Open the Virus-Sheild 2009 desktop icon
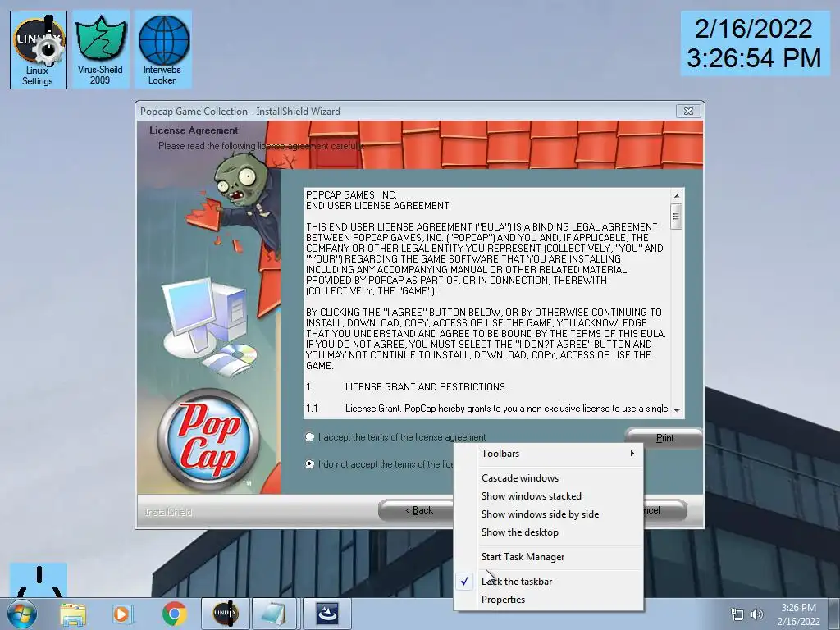Viewport: 840px width, 630px height. [100, 50]
